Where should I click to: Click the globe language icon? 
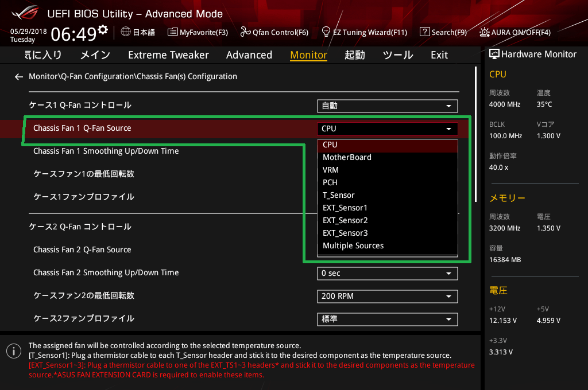pos(126,32)
